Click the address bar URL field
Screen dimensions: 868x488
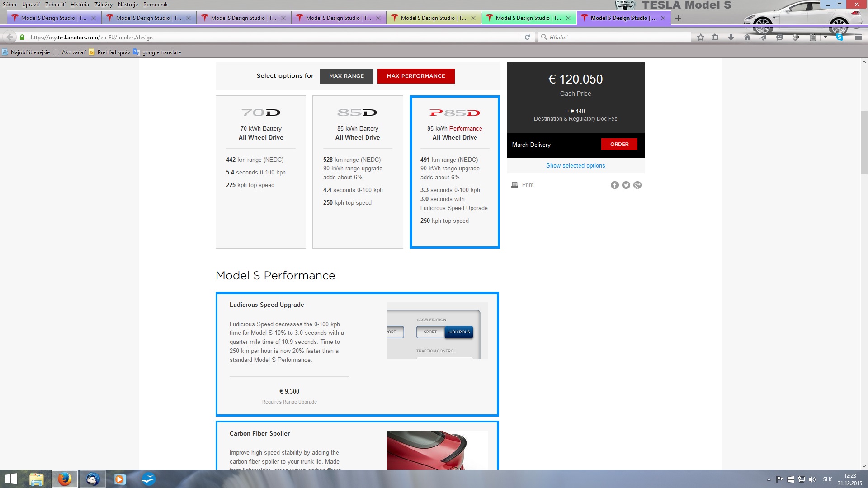[275, 37]
